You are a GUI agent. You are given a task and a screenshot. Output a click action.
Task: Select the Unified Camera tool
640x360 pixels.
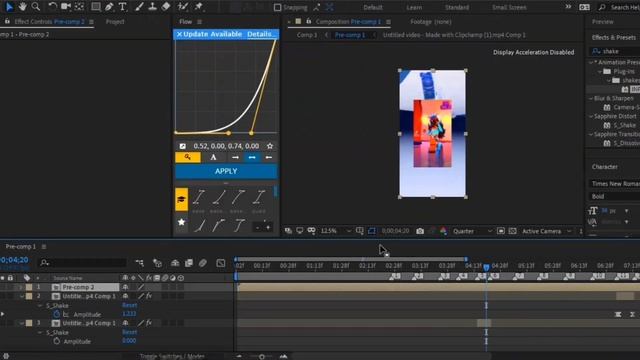coord(66,7)
